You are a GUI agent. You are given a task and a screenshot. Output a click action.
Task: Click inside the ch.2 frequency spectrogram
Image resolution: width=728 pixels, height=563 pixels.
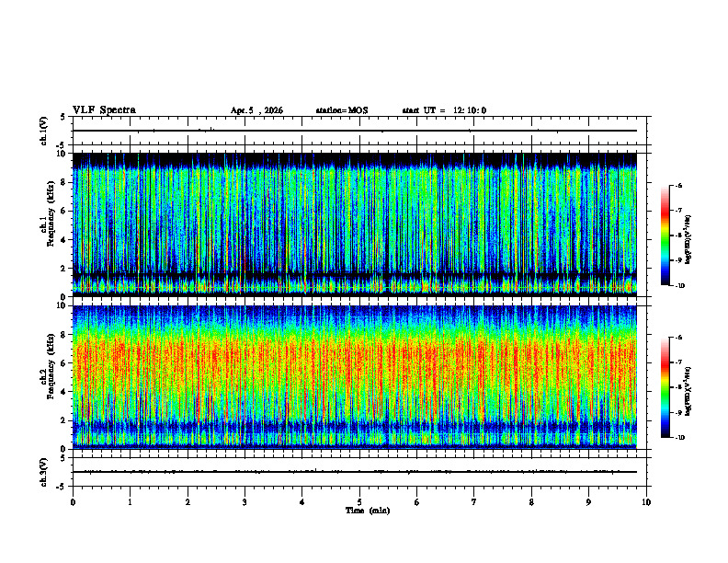click(x=355, y=377)
